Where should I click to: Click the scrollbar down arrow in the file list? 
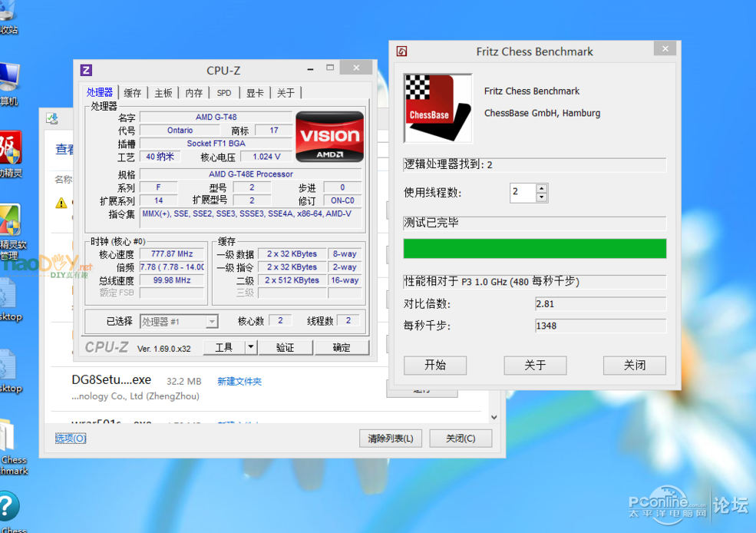[x=493, y=415]
